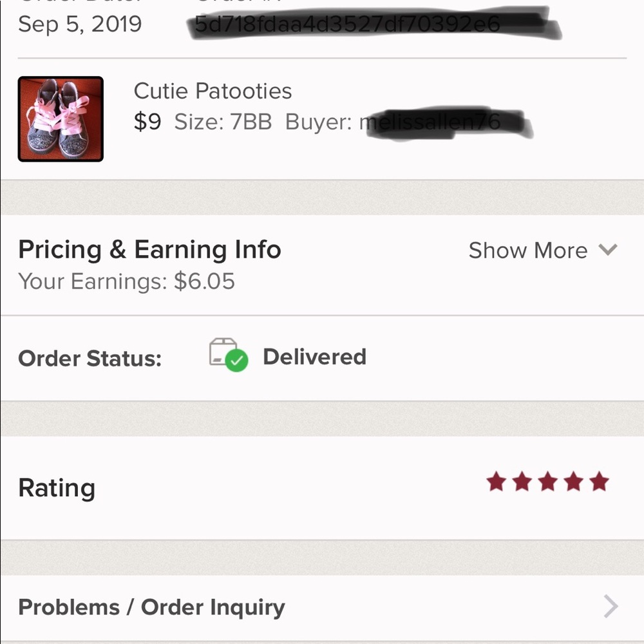Click the Show More chevron arrow
Viewport: 644px width, 644px height.
608,251
